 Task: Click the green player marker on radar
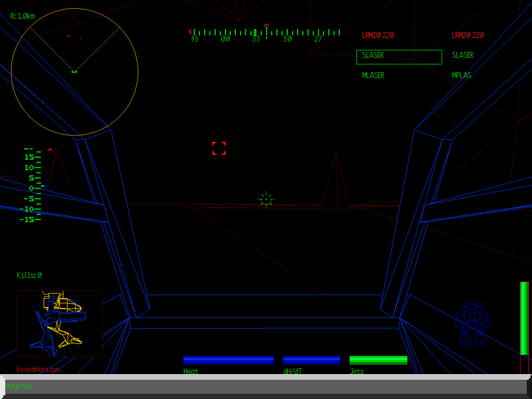[x=74, y=71]
